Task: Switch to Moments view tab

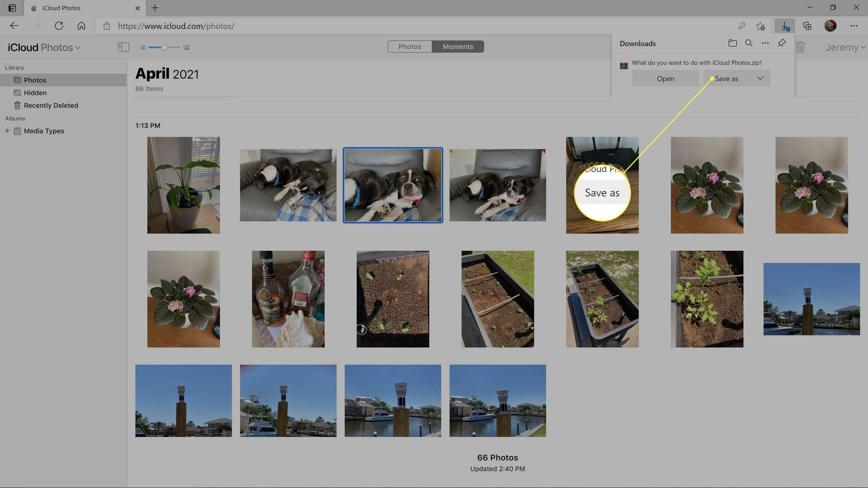Action: pos(457,46)
